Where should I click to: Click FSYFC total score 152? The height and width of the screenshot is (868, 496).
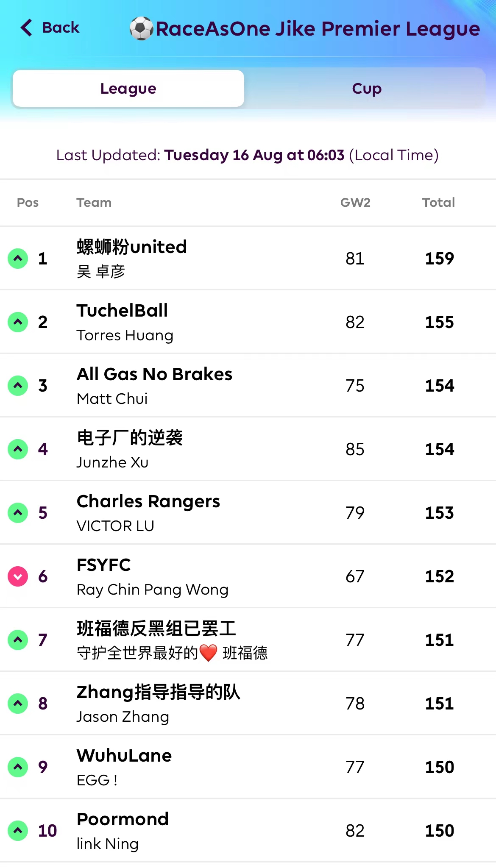(x=440, y=576)
